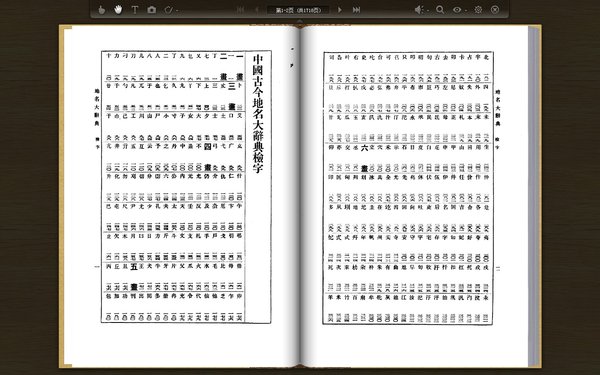Screen dimensions: 600x375
Task: Go to the previous page
Action: pos(257,10)
